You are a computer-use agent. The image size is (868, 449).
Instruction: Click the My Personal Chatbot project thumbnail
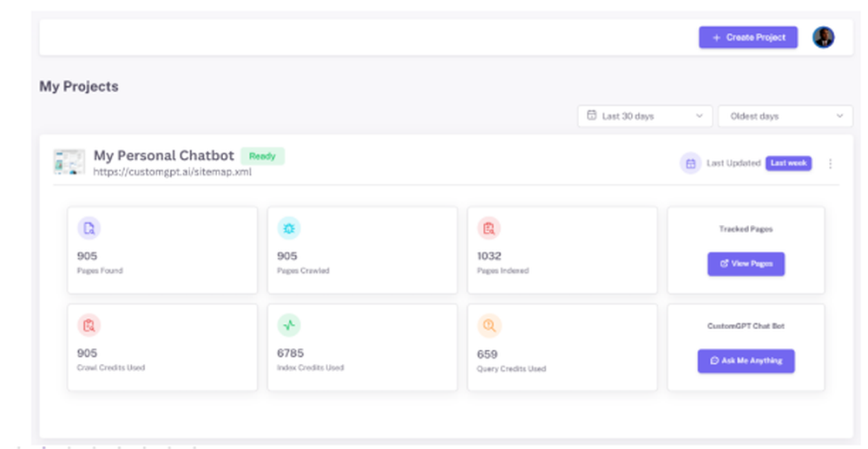69,162
